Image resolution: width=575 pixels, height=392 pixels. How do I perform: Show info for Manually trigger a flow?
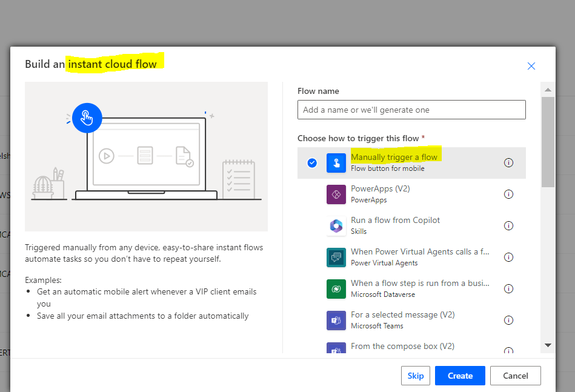508,162
